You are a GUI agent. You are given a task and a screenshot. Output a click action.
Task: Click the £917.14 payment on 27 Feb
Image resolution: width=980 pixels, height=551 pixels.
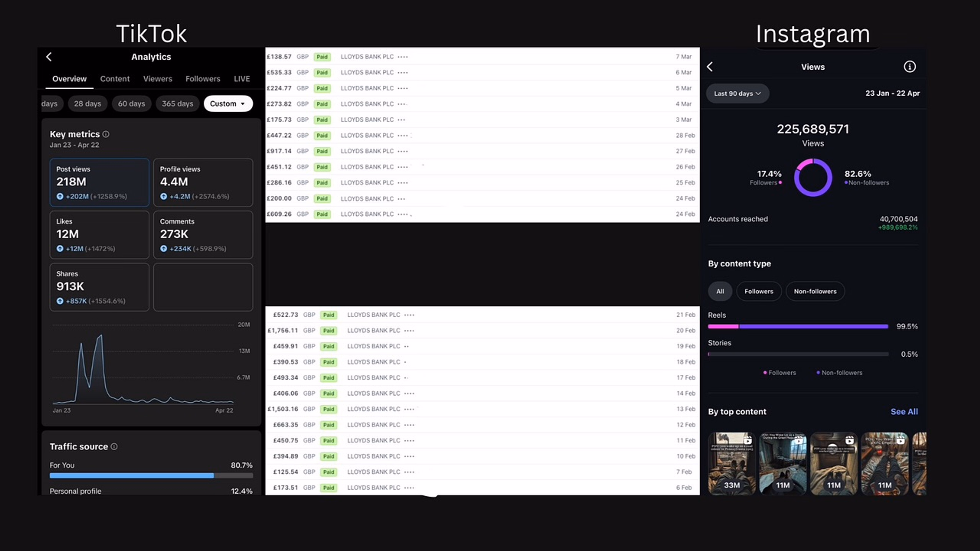coord(482,151)
